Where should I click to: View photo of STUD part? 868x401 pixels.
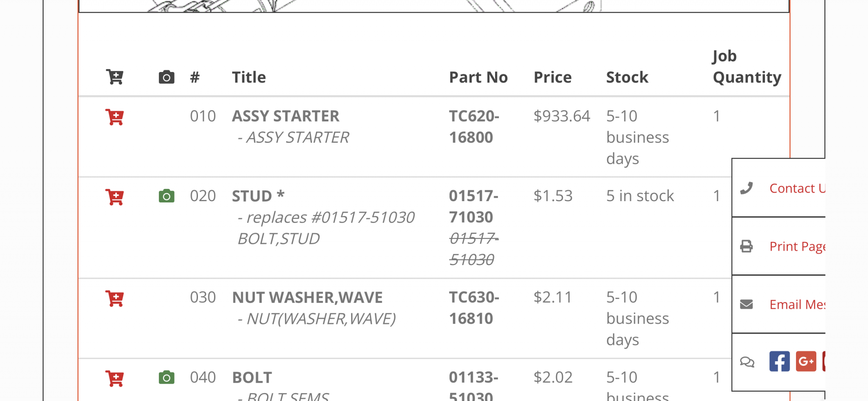click(x=167, y=196)
